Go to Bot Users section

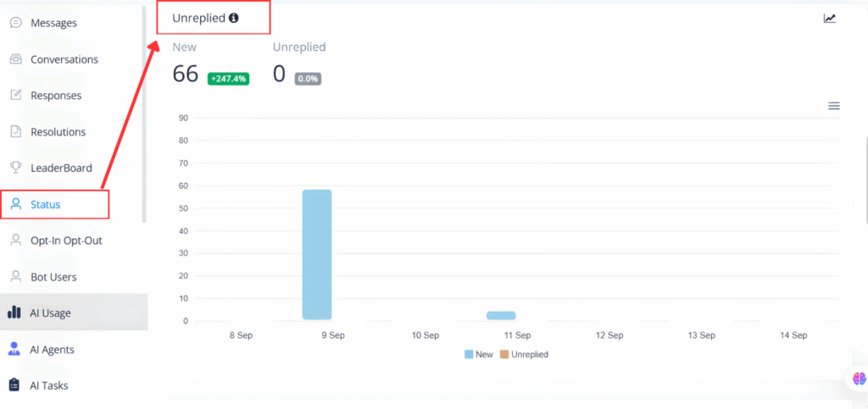[x=53, y=277]
